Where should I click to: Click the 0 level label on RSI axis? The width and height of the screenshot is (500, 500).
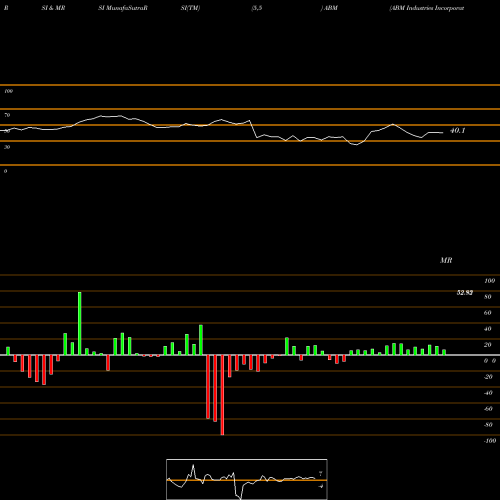5,171
